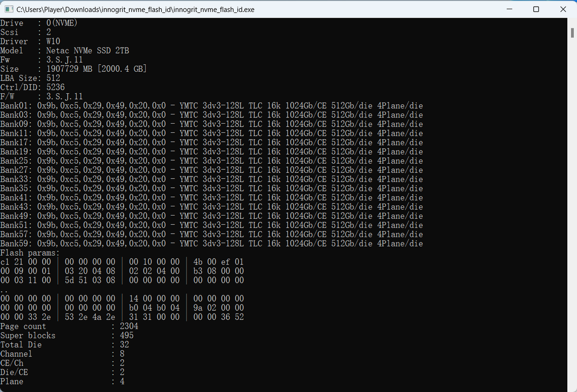Click the 'Super blocks : 495' line
Image resolution: width=577 pixels, height=392 pixels.
[67, 335]
